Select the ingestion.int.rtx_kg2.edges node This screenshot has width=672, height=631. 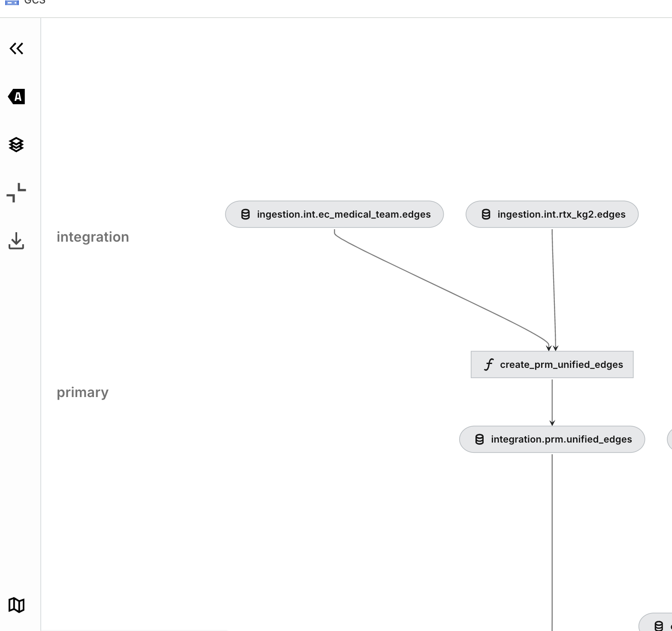click(551, 214)
